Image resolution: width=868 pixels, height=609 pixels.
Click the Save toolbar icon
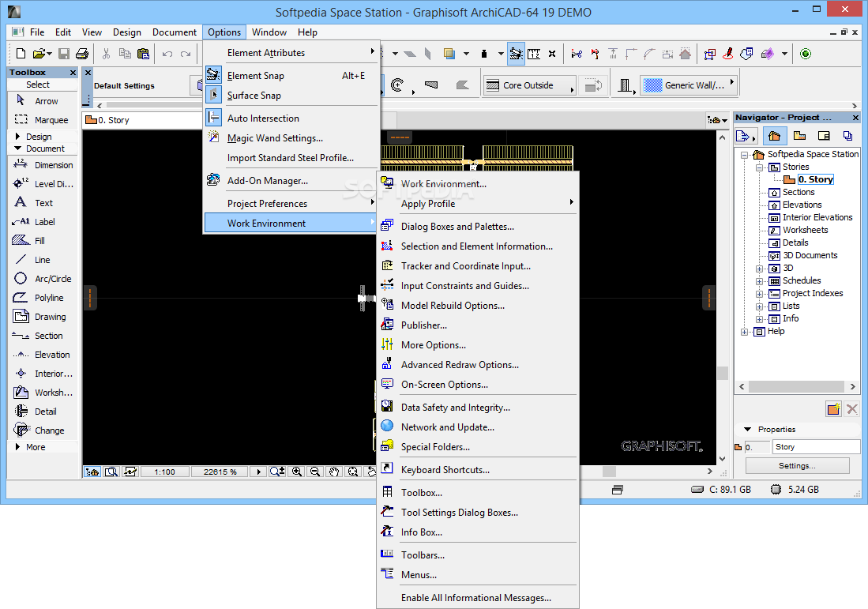click(64, 54)
